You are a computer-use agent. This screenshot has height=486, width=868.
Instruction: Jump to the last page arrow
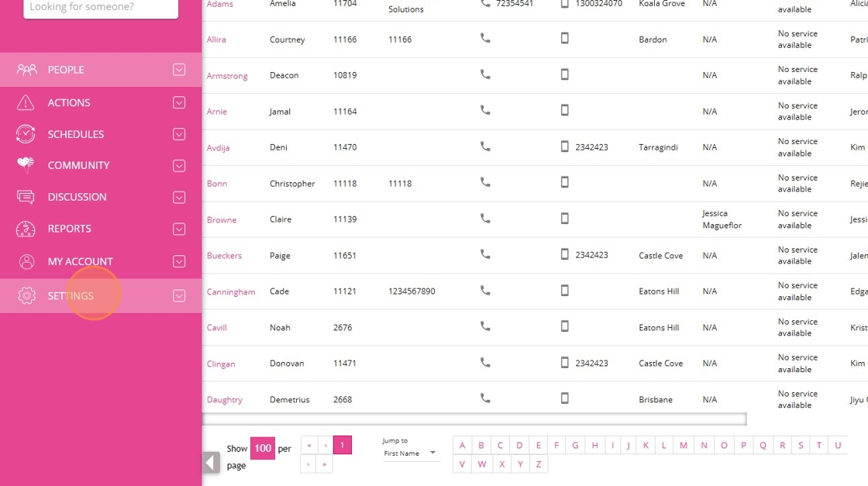325,464
